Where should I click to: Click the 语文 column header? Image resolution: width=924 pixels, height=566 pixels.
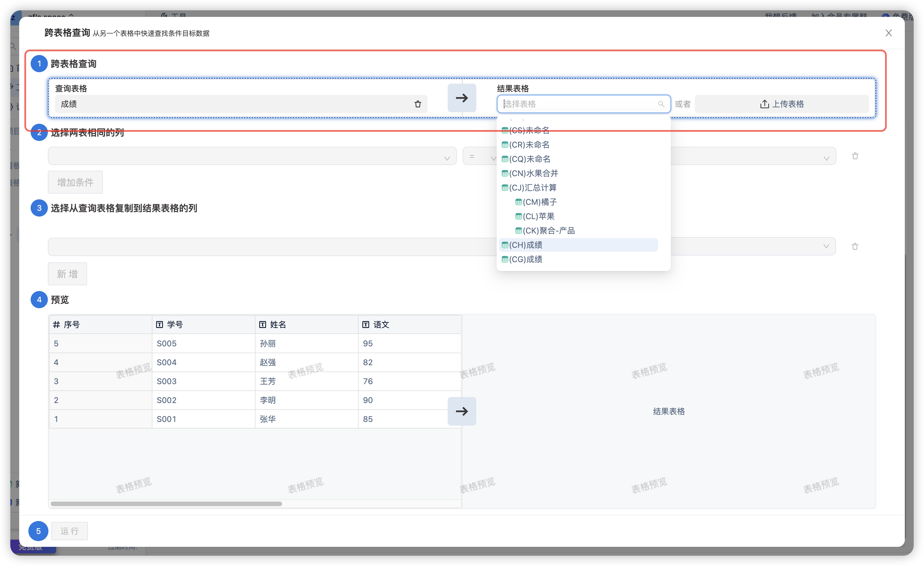pos(410,325)
